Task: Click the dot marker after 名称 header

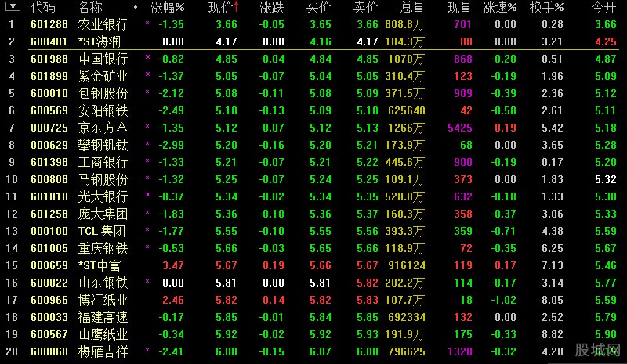Action: [136, 7]
